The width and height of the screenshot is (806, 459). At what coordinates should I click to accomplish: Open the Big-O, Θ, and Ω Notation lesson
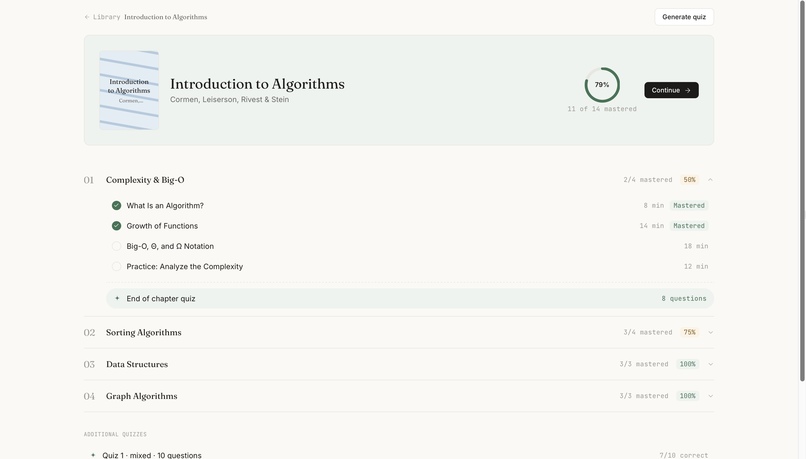pos(170,246)
